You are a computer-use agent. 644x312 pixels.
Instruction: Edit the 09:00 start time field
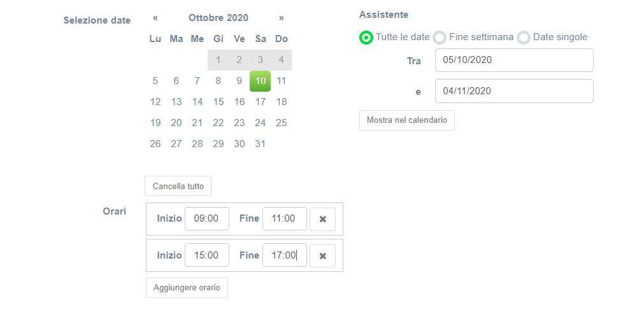pyautogui.click(x=206, y=218)
